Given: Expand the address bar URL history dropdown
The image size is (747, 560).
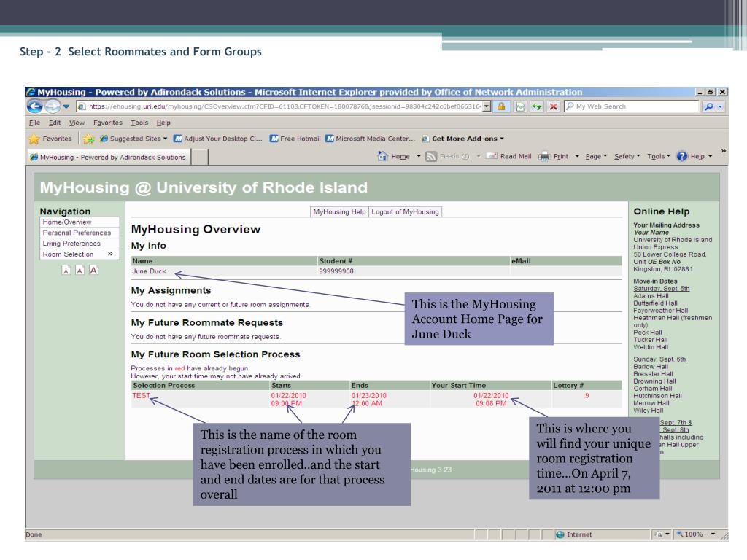Looking at the screenshot, I should pyautogui.click(x=487, y=106).
